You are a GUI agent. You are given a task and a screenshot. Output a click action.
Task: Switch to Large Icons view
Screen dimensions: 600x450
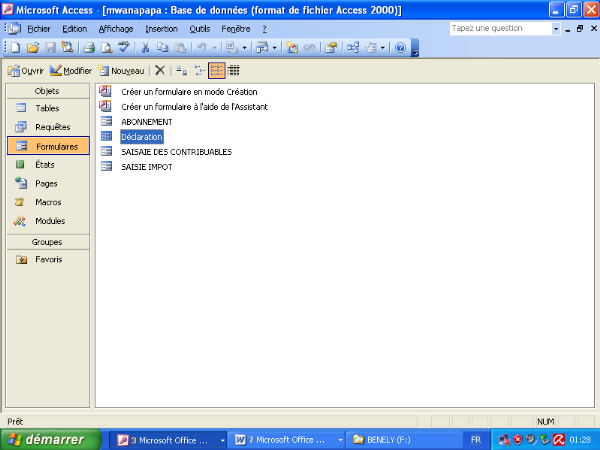181,70
